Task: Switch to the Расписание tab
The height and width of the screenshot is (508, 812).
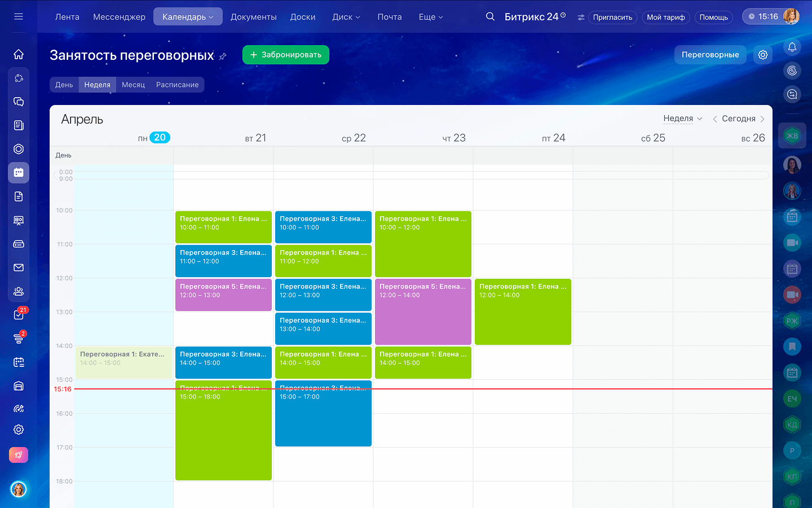Action: pyautogui.click(x=178, y=85)
